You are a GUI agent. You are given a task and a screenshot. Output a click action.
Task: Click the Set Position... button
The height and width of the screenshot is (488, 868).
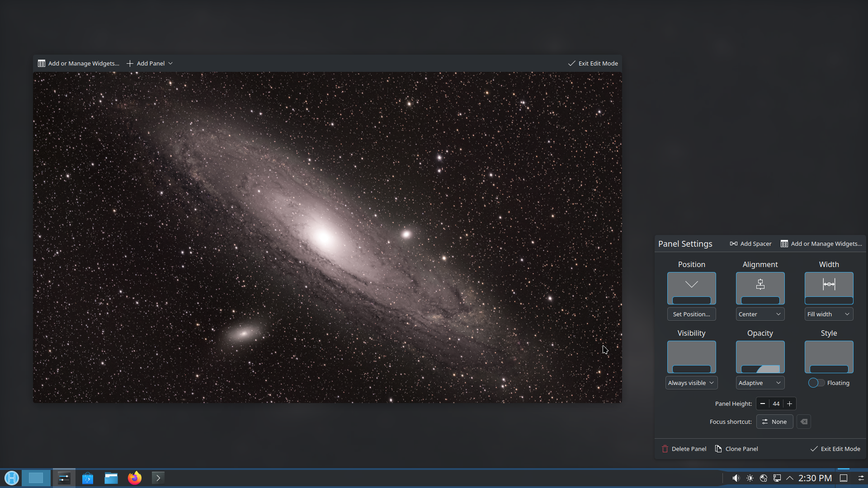[692, 314]
